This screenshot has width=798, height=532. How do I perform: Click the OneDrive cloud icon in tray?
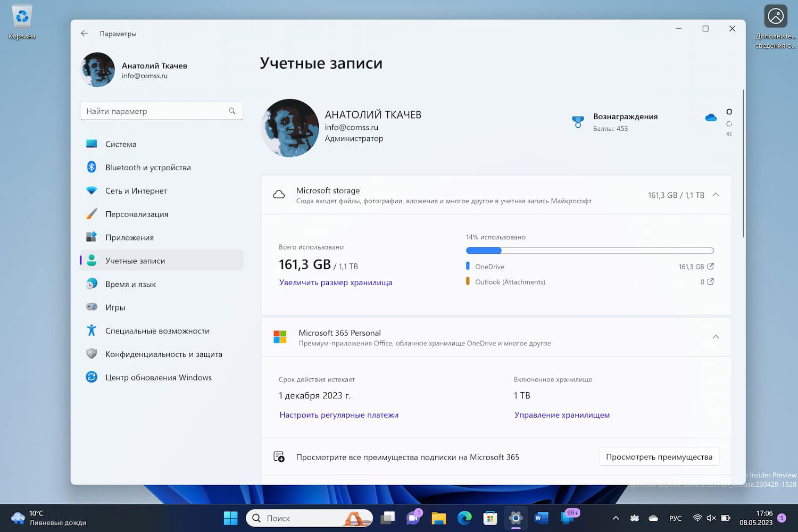coord(653,518)
